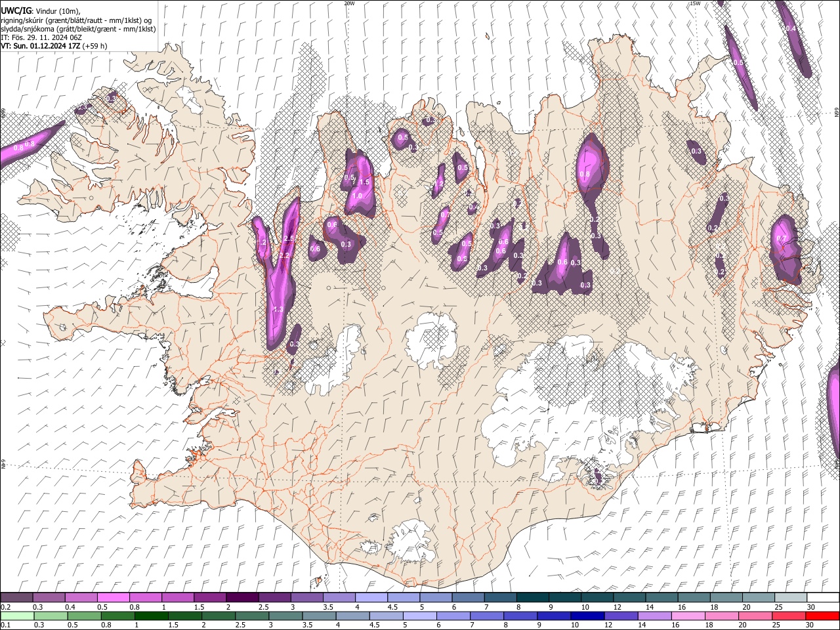Select the darkest green 1–1.5 swatch in the green legend
Viewport: 840px width, 630px height.
151,616
